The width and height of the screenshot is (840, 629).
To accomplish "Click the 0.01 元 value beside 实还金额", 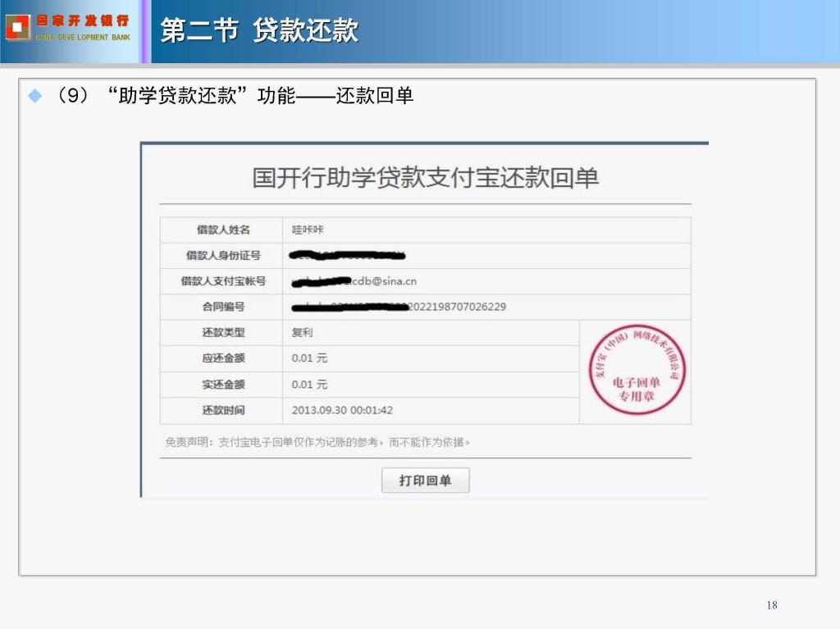I will 309,385.
